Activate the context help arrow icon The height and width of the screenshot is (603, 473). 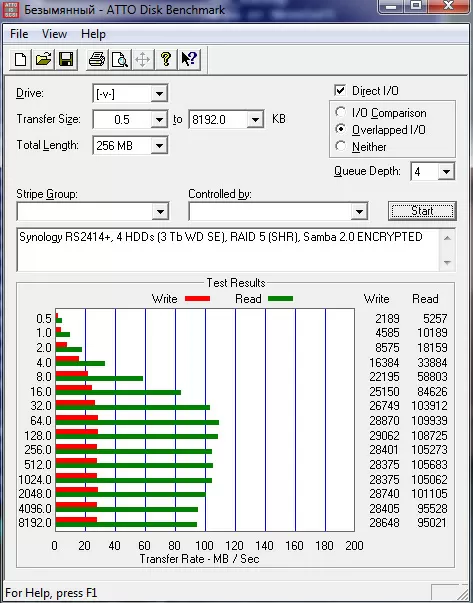click(189, 60)
